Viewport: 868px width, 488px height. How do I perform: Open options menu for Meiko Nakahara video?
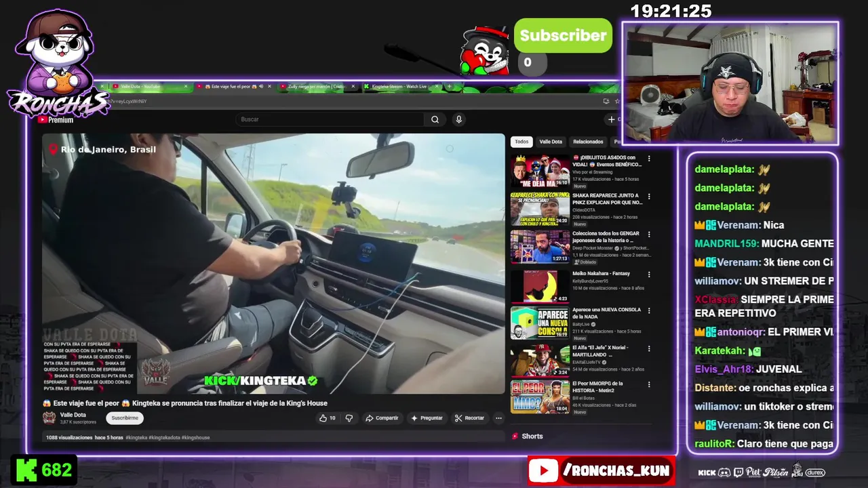(x=649, y=274)
